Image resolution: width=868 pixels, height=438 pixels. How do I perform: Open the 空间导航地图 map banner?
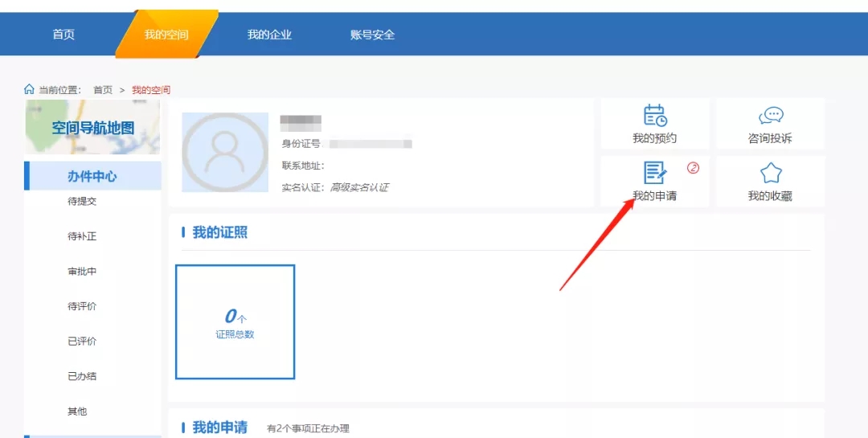tap(92, 127)
